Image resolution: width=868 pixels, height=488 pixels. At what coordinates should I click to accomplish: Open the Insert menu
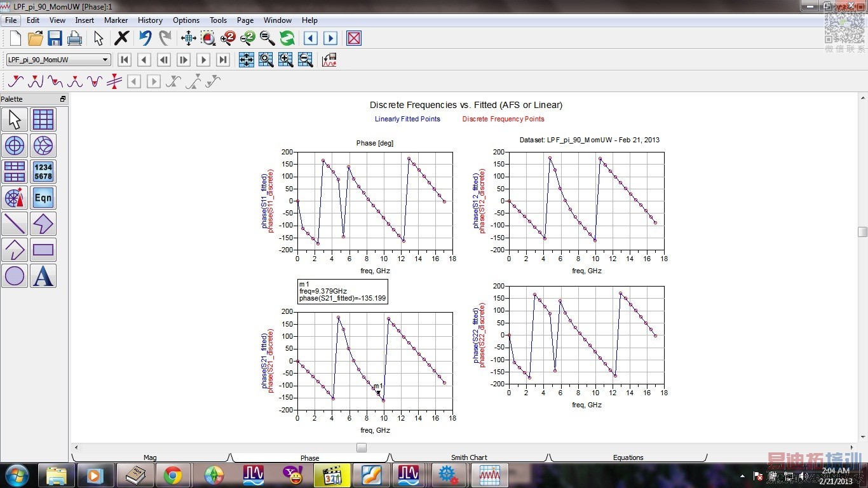pyautogui.click(x=85, y=20)
